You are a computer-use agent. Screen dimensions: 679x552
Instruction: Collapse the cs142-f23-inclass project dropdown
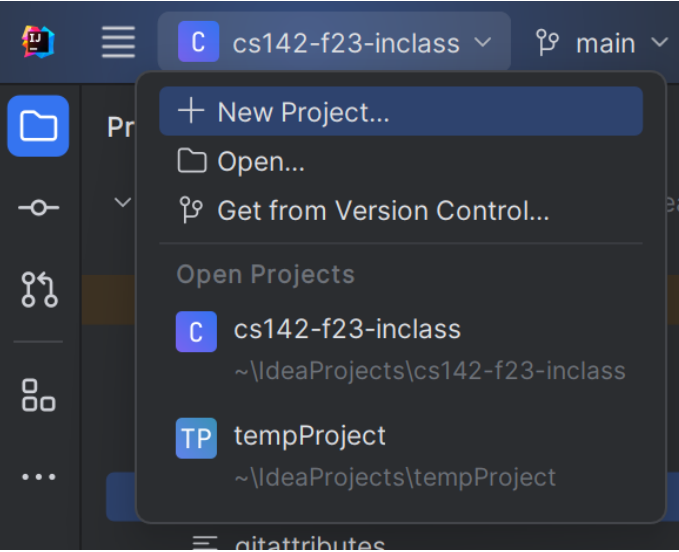[x=482, y=42]
